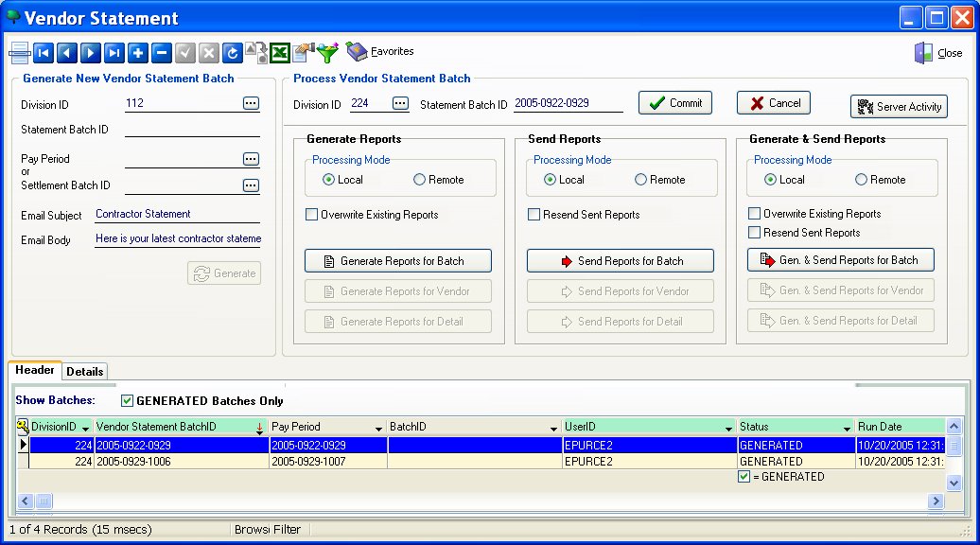
Task: Open the filter funnel tool
Action: pyautogui.click(x=327, y=53)
